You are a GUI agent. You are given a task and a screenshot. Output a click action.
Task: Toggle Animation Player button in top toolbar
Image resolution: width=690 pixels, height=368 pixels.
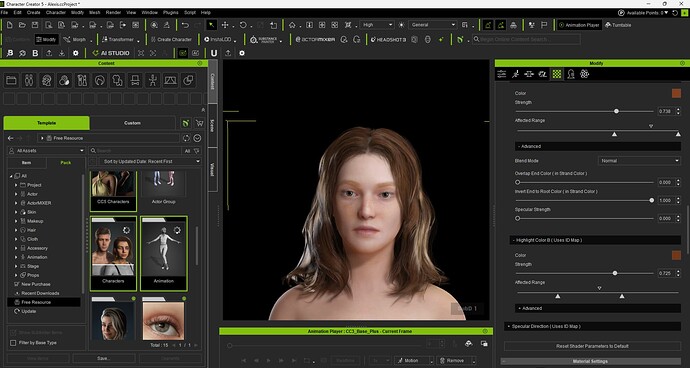579,25
